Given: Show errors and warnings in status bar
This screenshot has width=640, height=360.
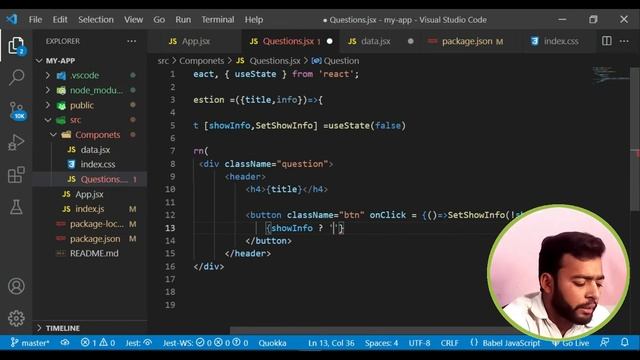Looking at the screenshot, I should point(98,343).
